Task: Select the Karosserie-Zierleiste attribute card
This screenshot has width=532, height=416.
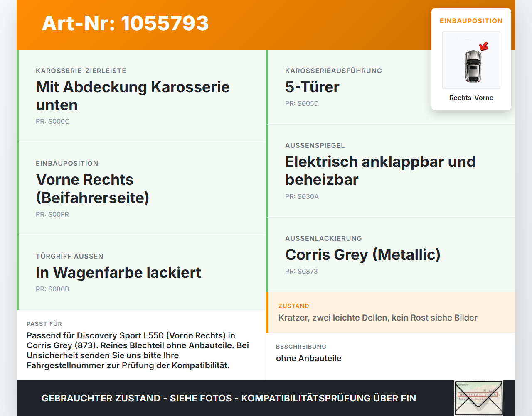Action: (x=141, y=96)
